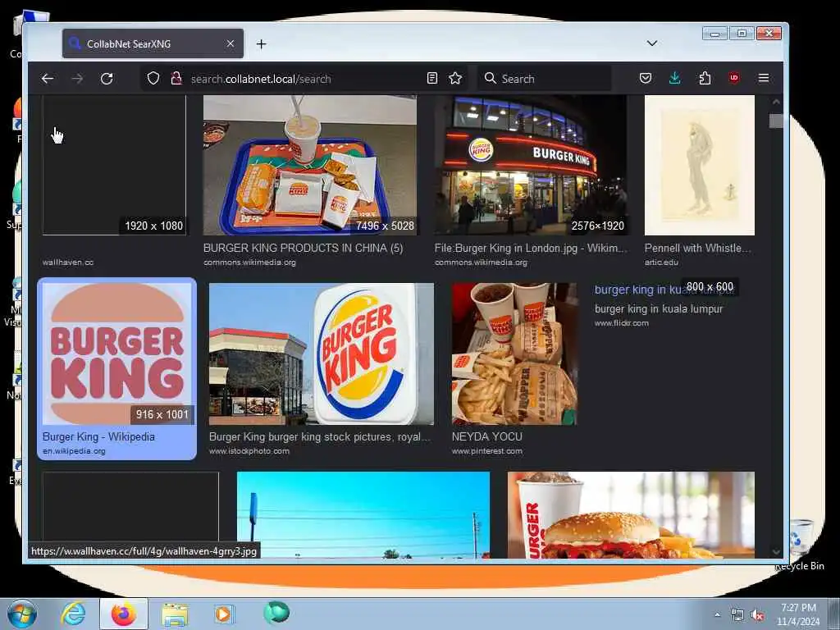
Task: Open the Pennell with Whistler sketch image
Action: (x=699, y=165)
